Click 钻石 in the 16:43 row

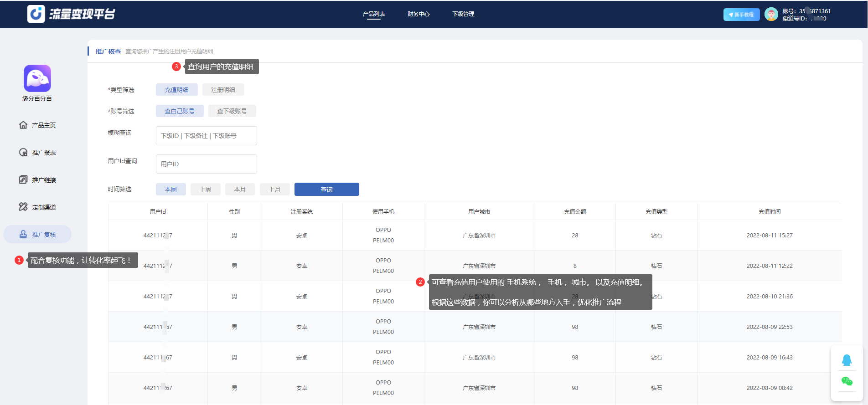click(x=656, y=358)
